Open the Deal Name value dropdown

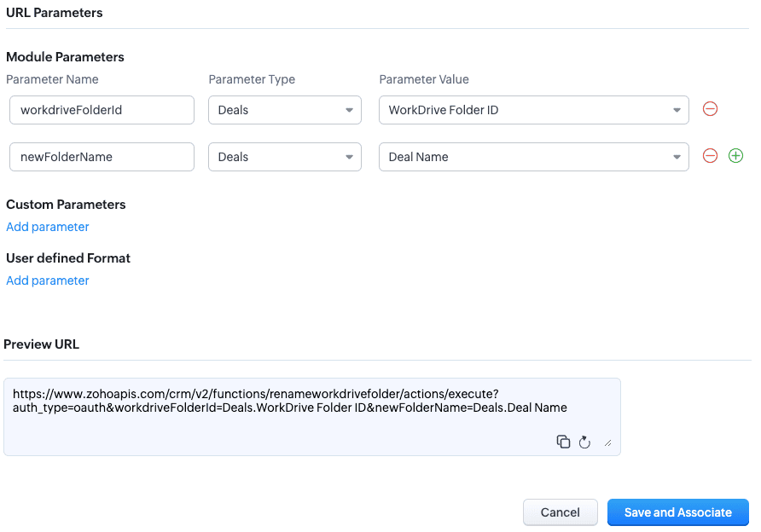(x=534, y=157)
